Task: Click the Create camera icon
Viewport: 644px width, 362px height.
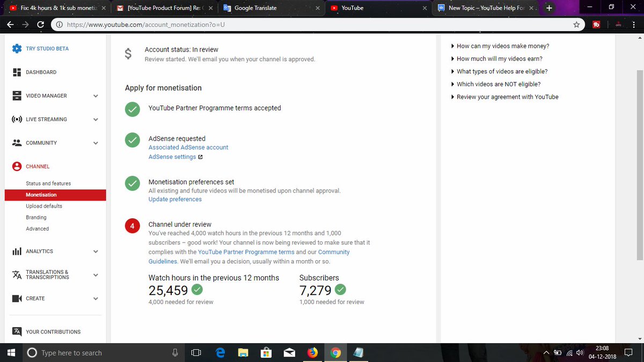Action: 17,298
